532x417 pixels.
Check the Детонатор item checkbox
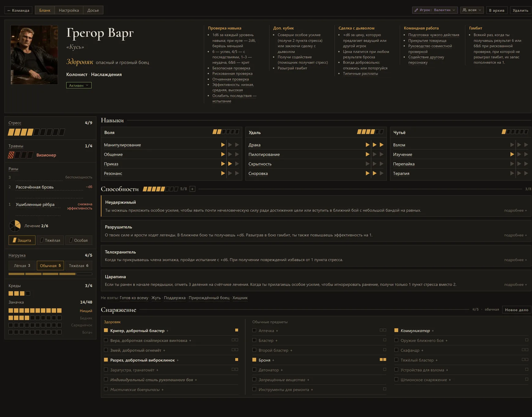254,370
